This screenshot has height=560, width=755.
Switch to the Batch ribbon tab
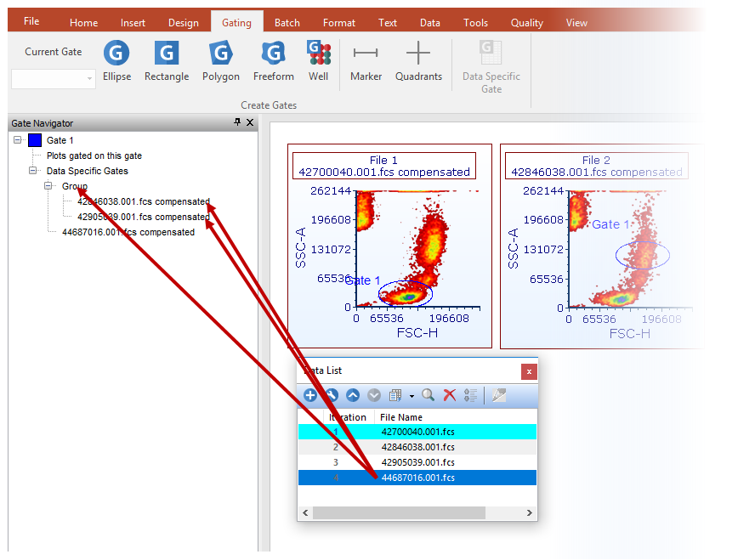tap(287, 23)
